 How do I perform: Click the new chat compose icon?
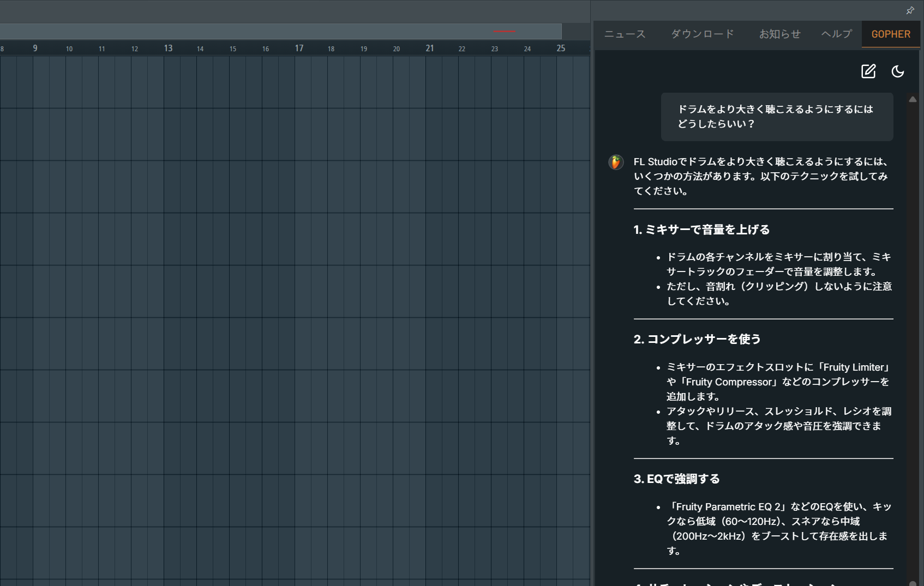pyautogui.click(x=868, y=71)
